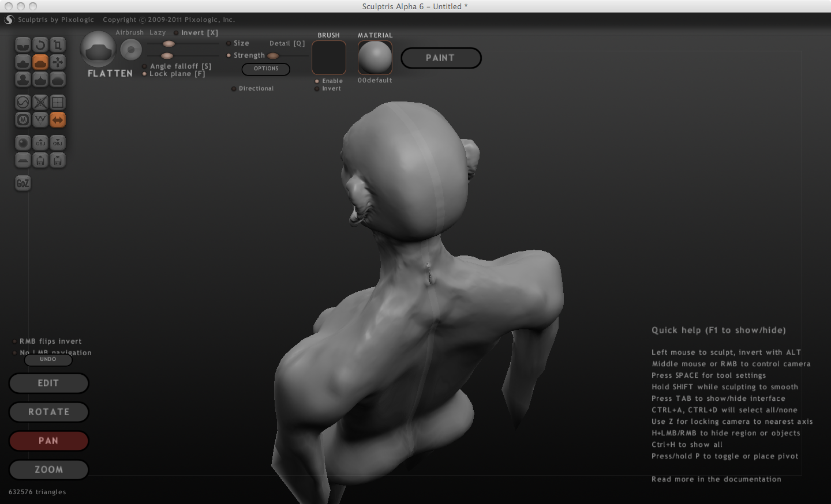The height and width of the screenshot is (504, 831).
Task: Activate the Mask tool marked M
Action: [23, 120]
